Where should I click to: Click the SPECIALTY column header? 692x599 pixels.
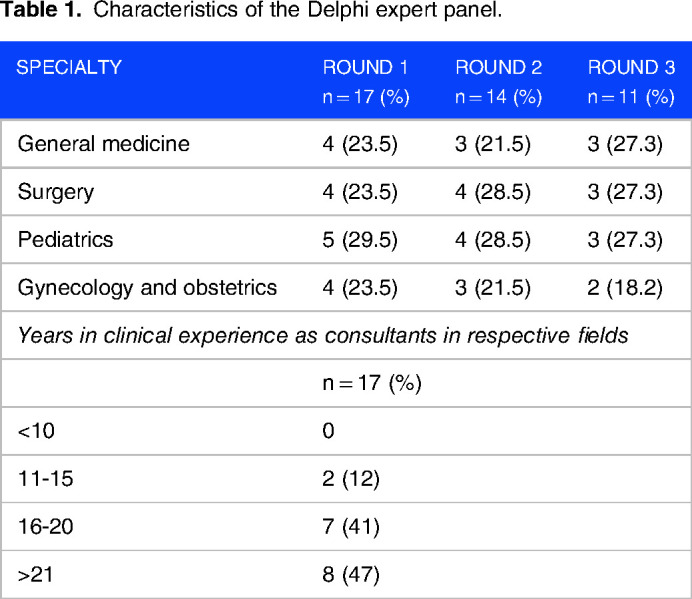(69, 69)
